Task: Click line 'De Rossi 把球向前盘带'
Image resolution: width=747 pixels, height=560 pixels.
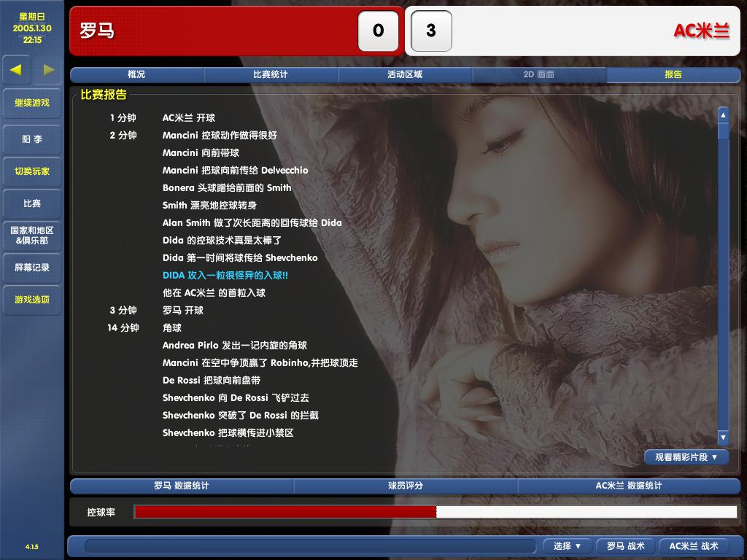Action: point(212,381)
